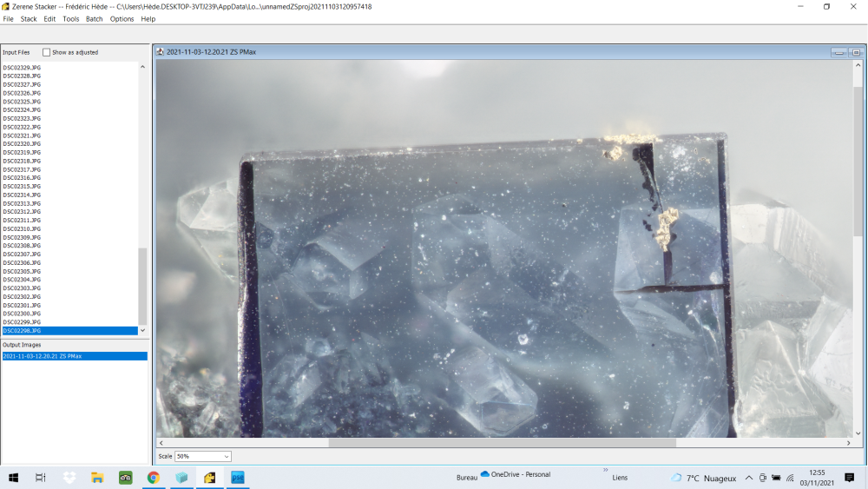Screen dimensions: 868x489
Task: Open File Explorer from the taskbar
Action: tap(97, 477)
